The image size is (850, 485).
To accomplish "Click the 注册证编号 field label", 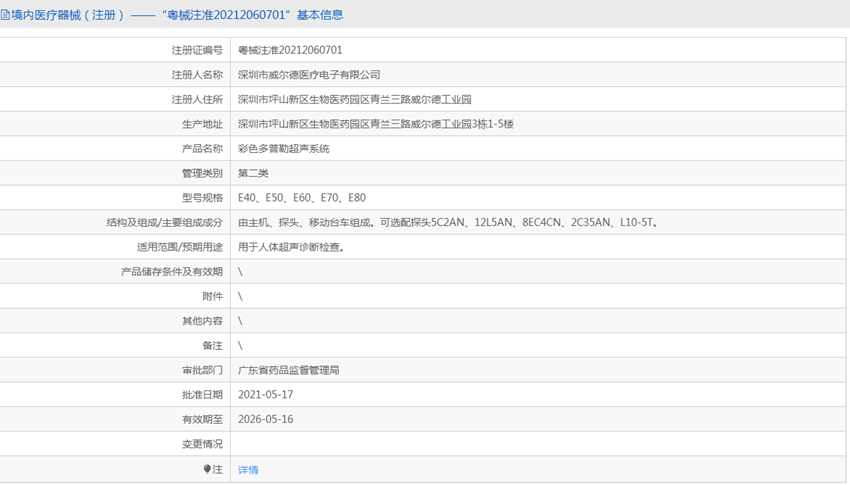I will [x=197, y=50].
